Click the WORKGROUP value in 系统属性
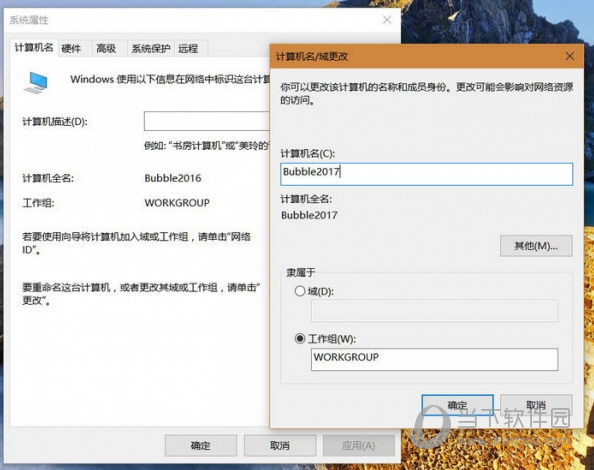The width and height of the screenshot is (594, 470). (x=177, y=203)
